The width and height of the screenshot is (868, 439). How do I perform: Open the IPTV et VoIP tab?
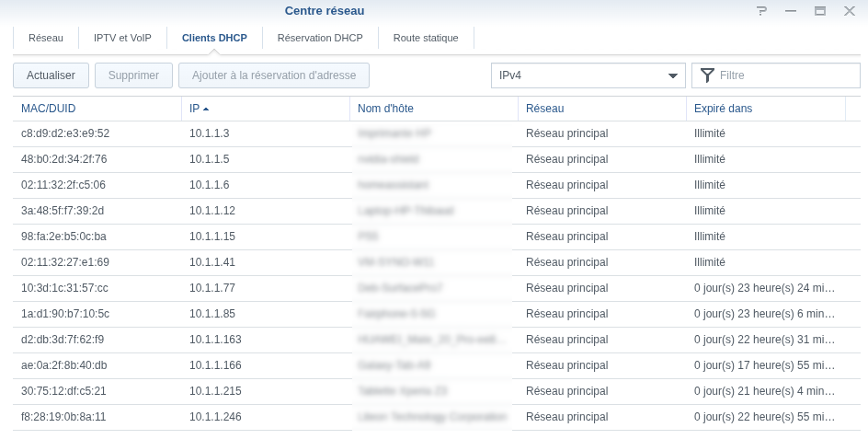pyautogui.click(x=122, y=38)
